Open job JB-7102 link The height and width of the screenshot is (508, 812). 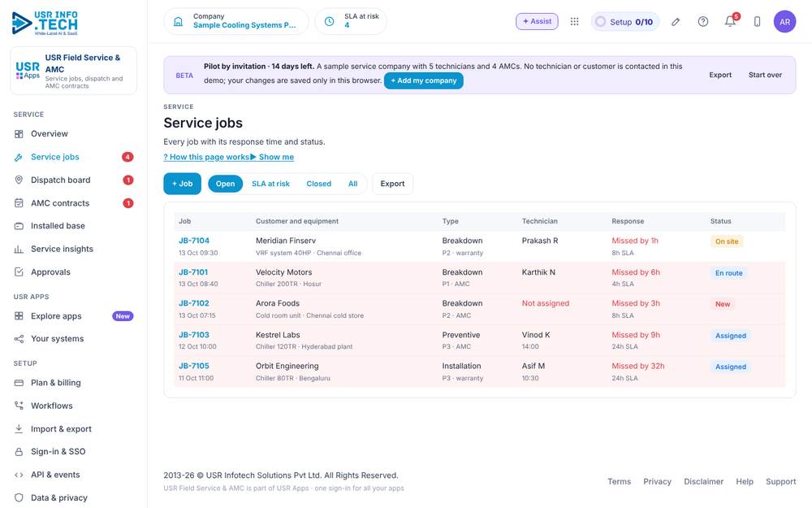(x=194, y=304)
